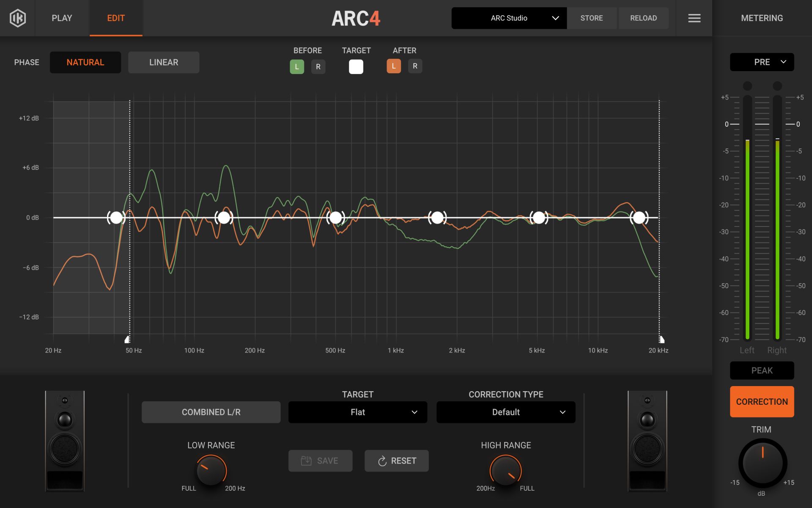The width and height of the screenshot is (812, 508).
Task: Select the EDIT tab
Action: coord(116,18)
